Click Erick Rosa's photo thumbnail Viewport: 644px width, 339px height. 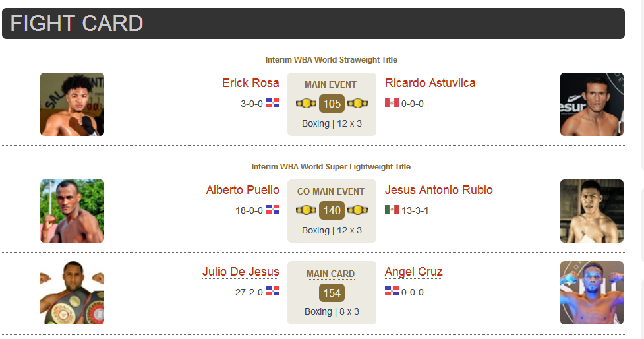tap(73, 104)
